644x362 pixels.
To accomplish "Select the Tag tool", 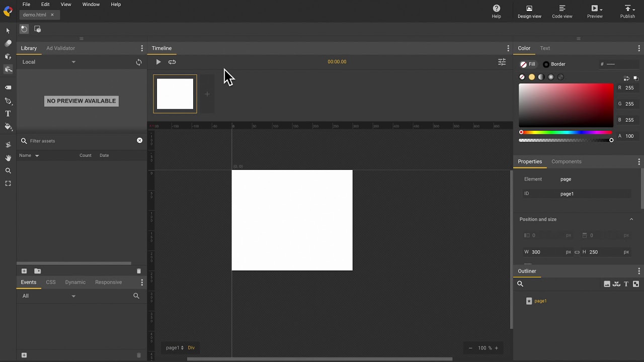I will (x=8, y=87).
